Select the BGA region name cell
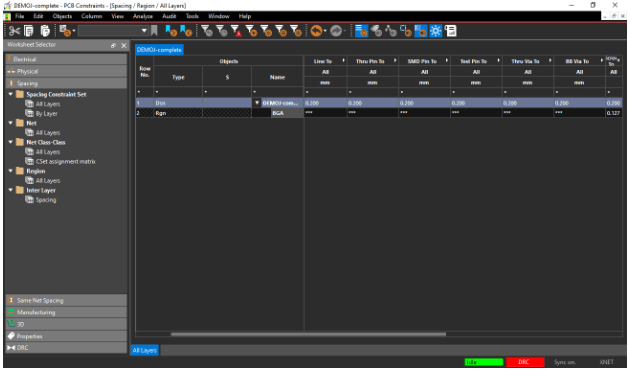This screenshot has width=628, height=370. [x=287, y=113]
